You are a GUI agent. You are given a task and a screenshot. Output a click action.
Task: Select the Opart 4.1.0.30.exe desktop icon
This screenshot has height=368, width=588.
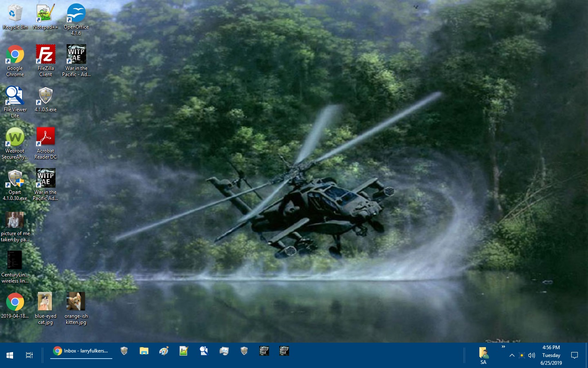[15, 185]
